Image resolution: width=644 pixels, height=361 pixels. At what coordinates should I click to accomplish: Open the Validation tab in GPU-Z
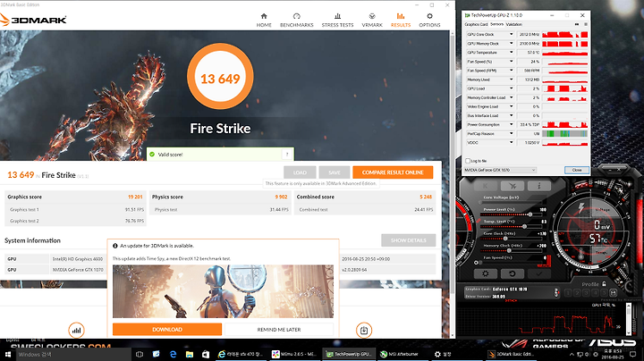[x=513, y=24]
